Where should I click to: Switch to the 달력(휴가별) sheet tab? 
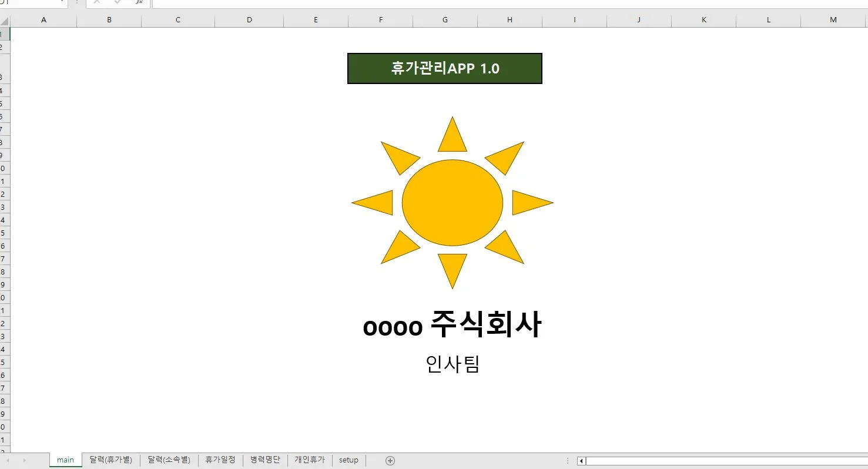[x=111, y=460]
